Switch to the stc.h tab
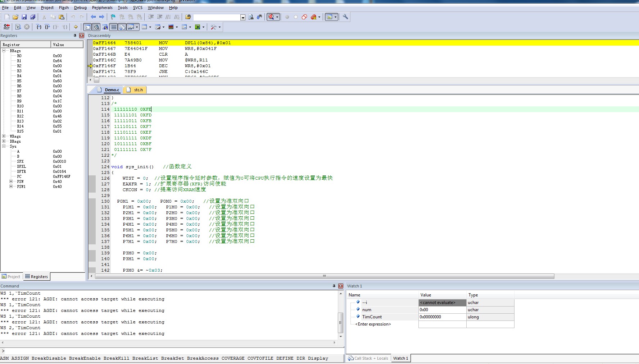This screenshot has width=639, height=364. (x=135, y=90)
